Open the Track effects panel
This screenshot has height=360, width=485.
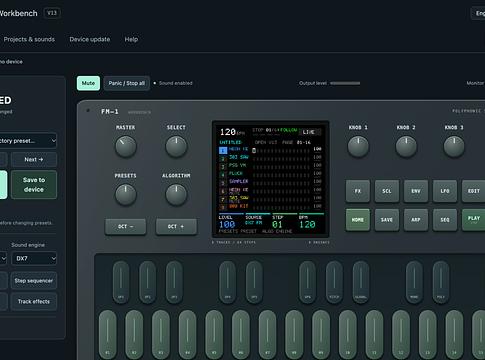point(34,302)
